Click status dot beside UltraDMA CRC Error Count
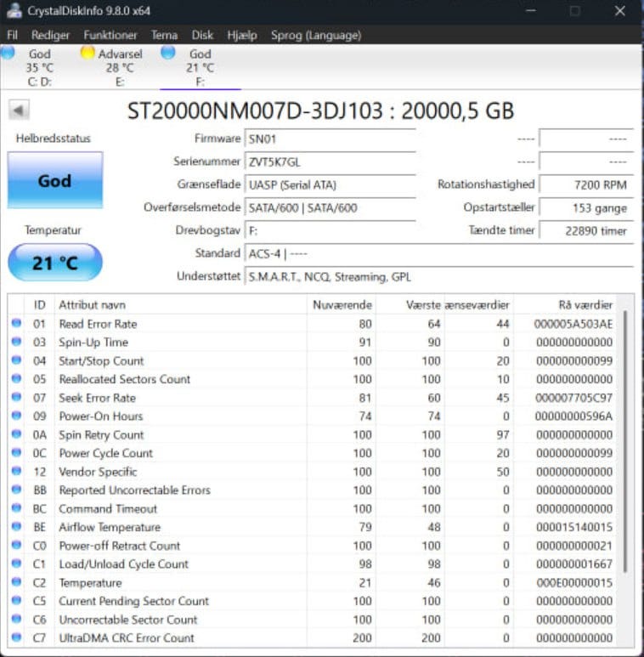 coord(16,638)
